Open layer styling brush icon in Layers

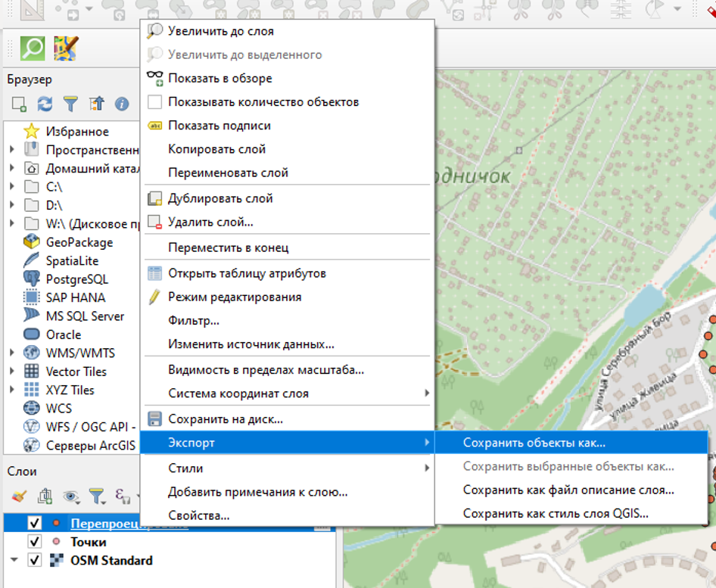coord(20,496)
